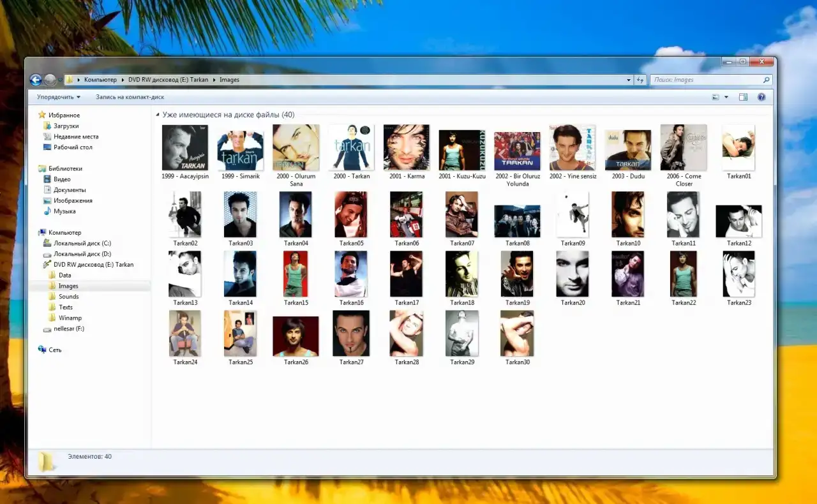Select the 1999 - Simarik album cover
817x504 pixels.
241,152
